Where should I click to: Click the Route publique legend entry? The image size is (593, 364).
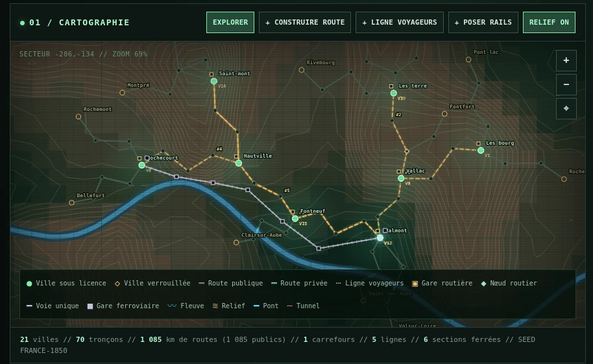(231, 283)
